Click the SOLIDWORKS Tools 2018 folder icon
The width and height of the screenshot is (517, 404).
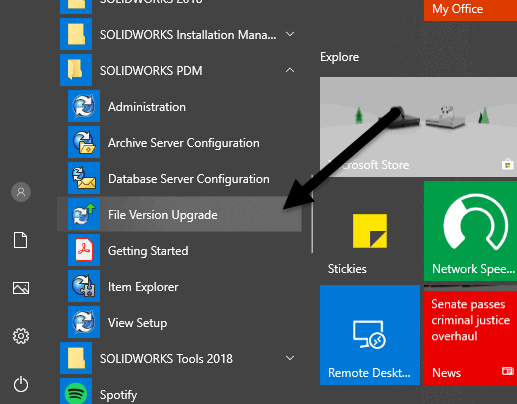point(76,358)
